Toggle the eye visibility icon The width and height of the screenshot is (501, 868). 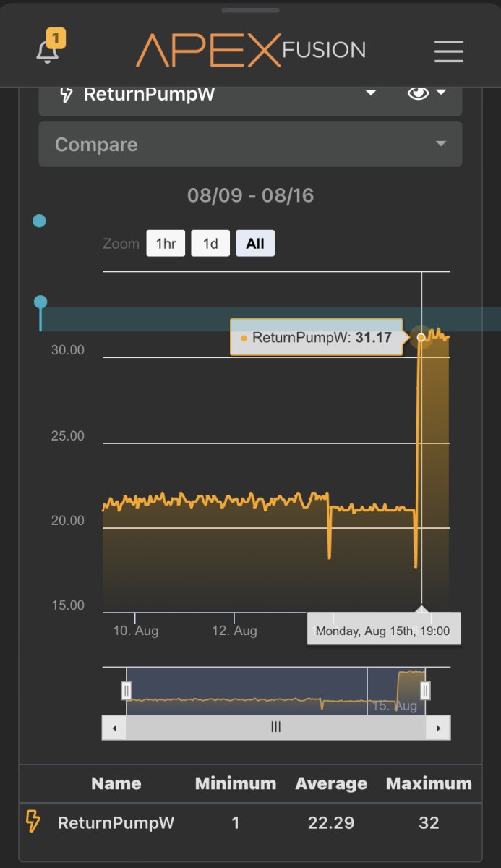pos(418,93)
